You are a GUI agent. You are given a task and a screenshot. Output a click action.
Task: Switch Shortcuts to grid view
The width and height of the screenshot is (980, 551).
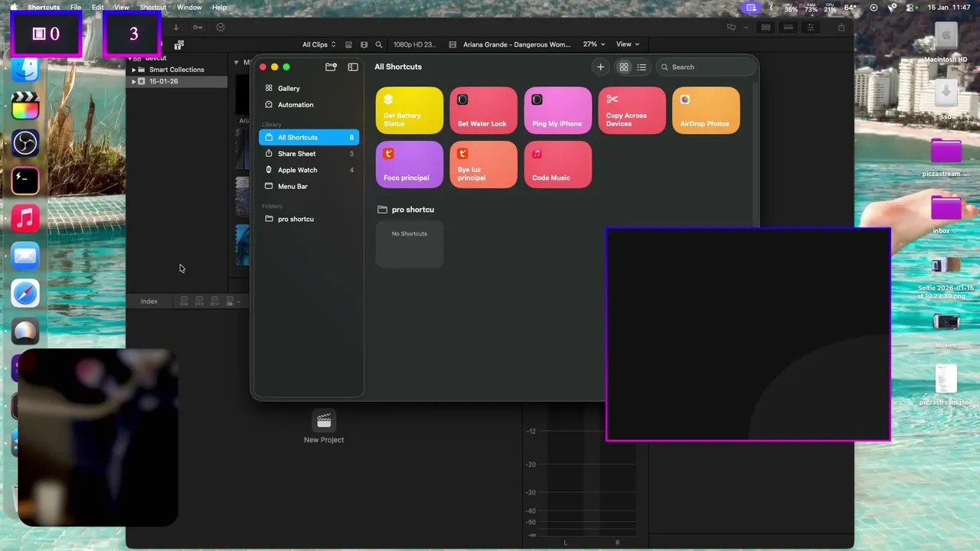pos(624,67)
